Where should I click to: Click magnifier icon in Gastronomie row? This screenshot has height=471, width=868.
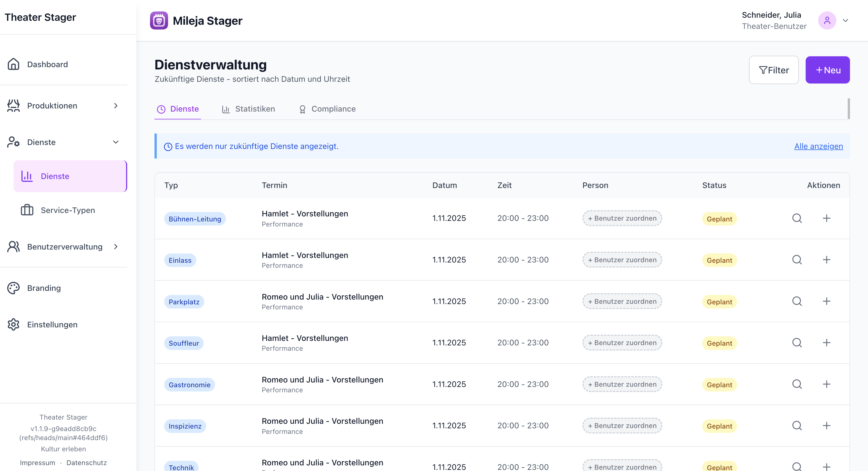pyautogui.click(x=797, y=384)
